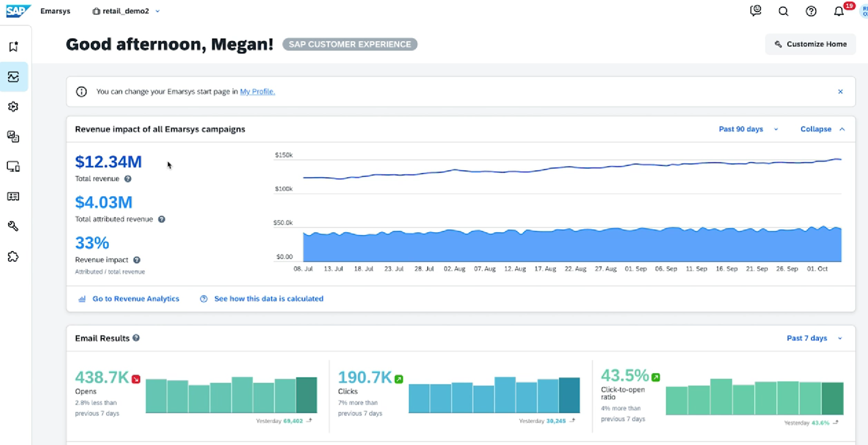868x445 pixels.
Task: Open the feedback chat icon in header
Action: pyautogui.click(x=756, y=11)
